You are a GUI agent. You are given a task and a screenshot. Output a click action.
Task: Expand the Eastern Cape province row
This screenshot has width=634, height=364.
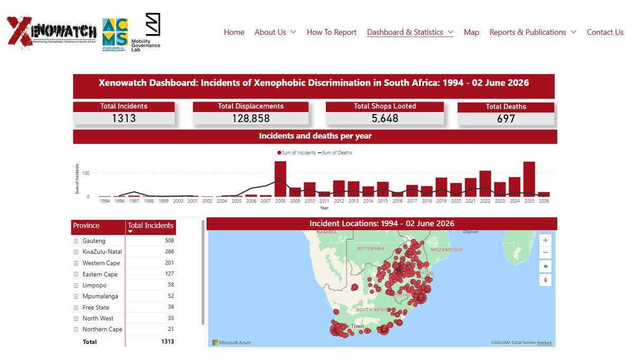76,274
